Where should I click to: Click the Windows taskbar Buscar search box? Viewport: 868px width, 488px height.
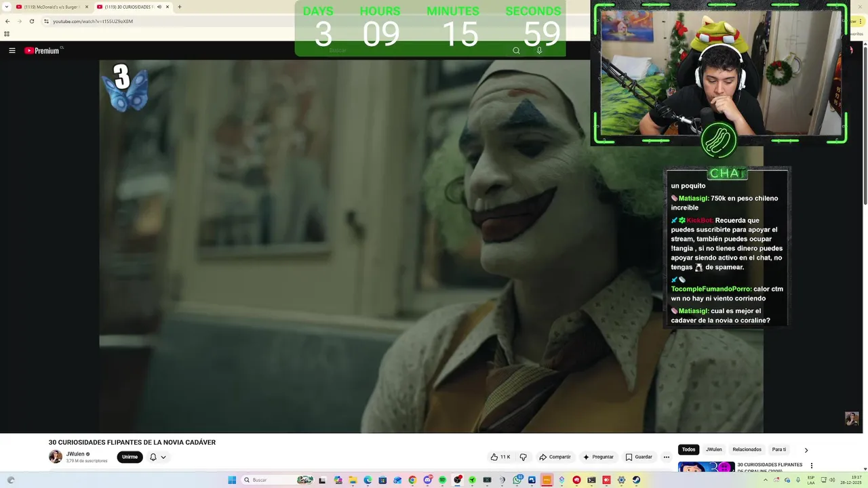click(x=278, y=480)
